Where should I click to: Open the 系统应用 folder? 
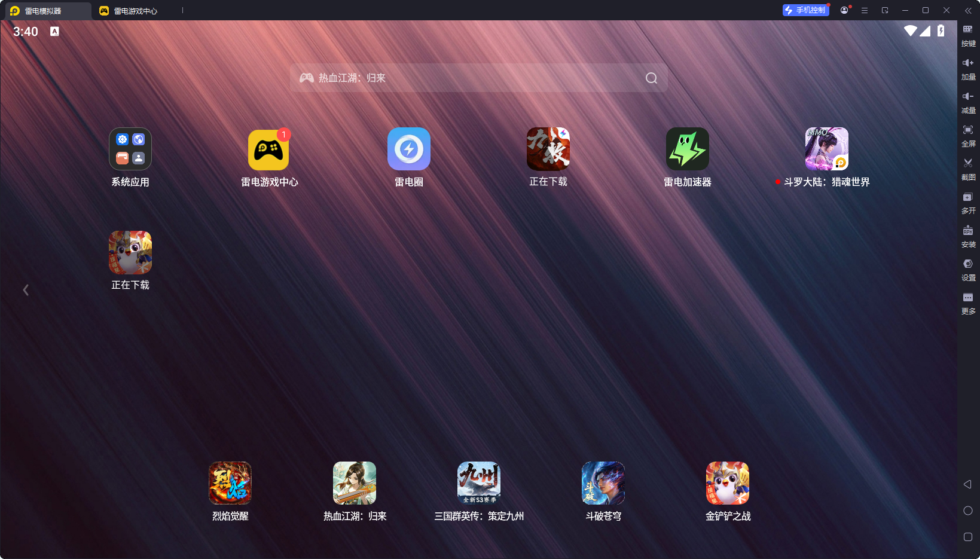pyautogui.click(x=130, y=149)
